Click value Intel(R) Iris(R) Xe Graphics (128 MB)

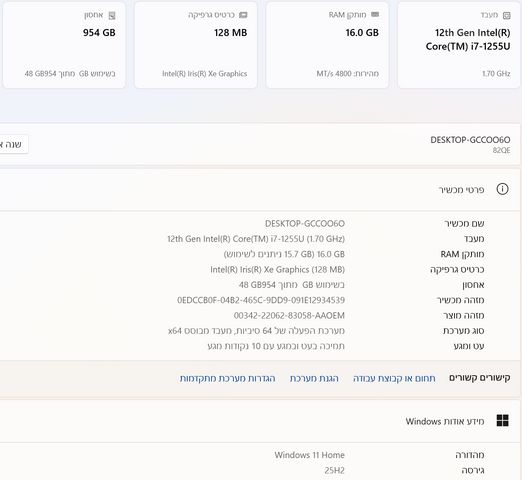[x=277, y=269]
